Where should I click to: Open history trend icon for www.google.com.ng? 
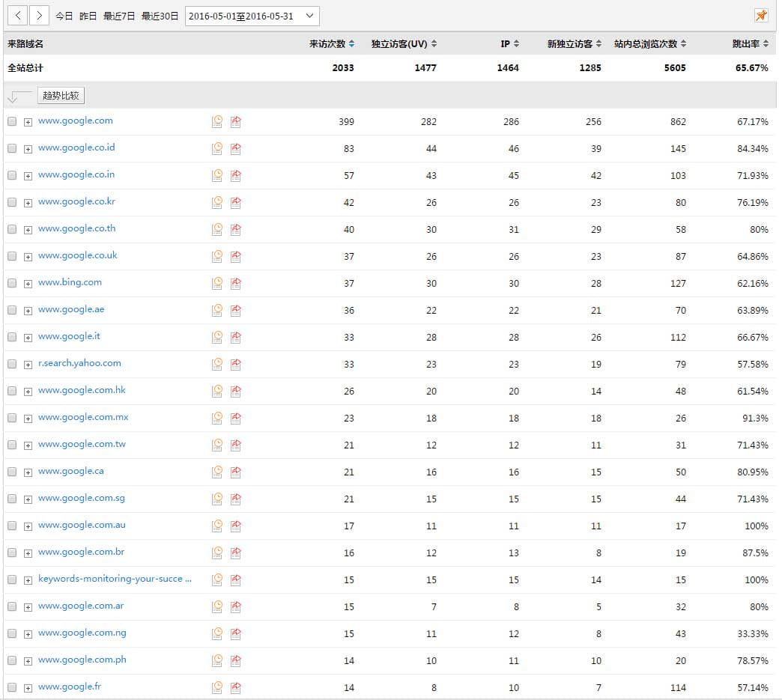(x=217, y=633)
